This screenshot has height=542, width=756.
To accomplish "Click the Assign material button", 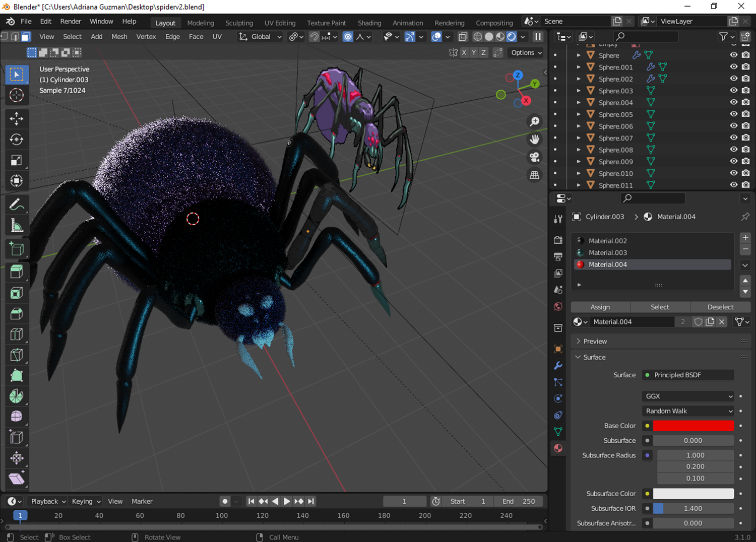I will [600, 307].
